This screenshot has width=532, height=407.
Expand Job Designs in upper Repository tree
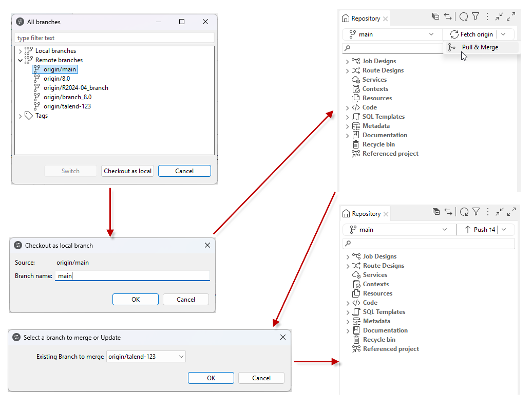point(347,62)
